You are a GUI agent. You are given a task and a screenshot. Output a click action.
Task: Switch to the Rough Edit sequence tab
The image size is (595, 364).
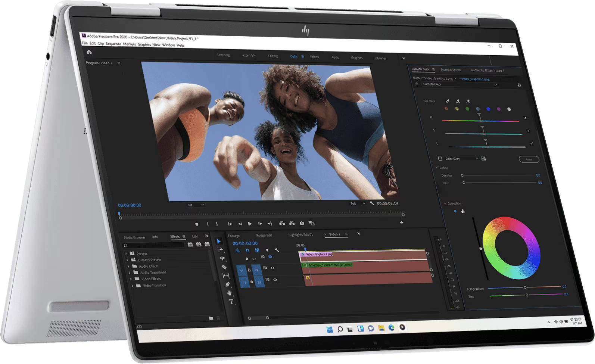(x=264, y=236)
